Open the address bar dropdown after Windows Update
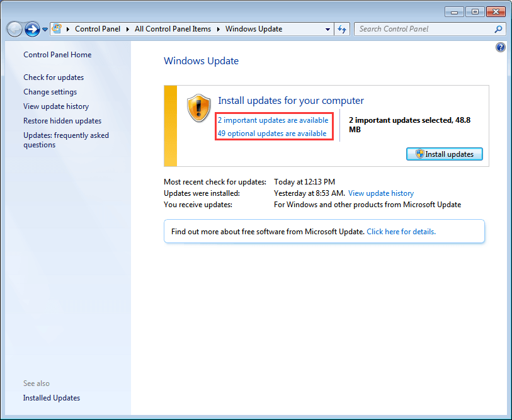512x420 pixels. (x=327, y=29)
